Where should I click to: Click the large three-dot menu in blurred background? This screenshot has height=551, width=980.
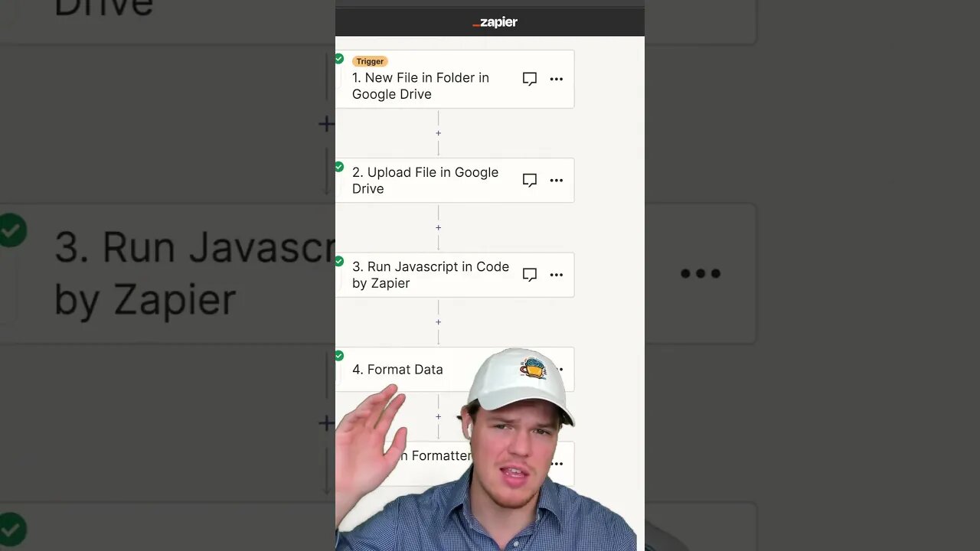coord(701,273)
